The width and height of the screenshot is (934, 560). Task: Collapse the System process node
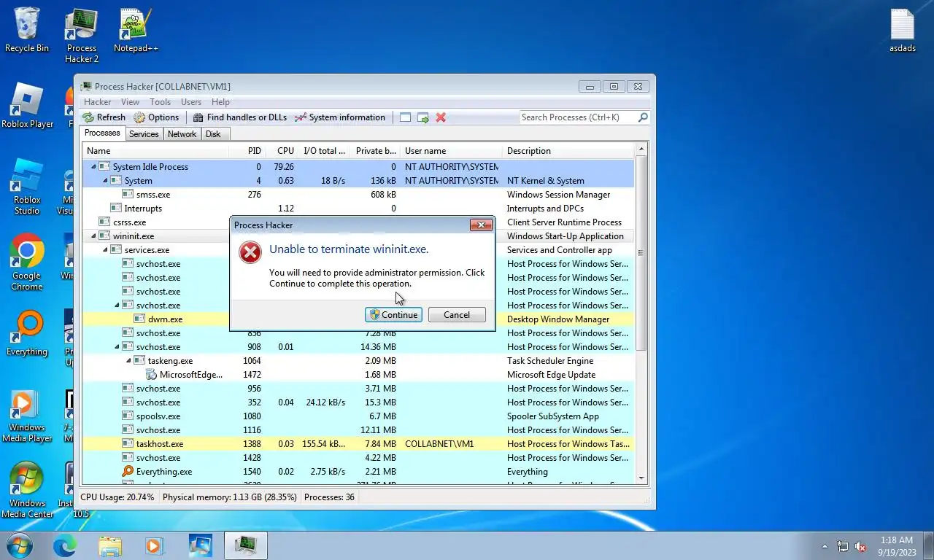click(105, 181)
